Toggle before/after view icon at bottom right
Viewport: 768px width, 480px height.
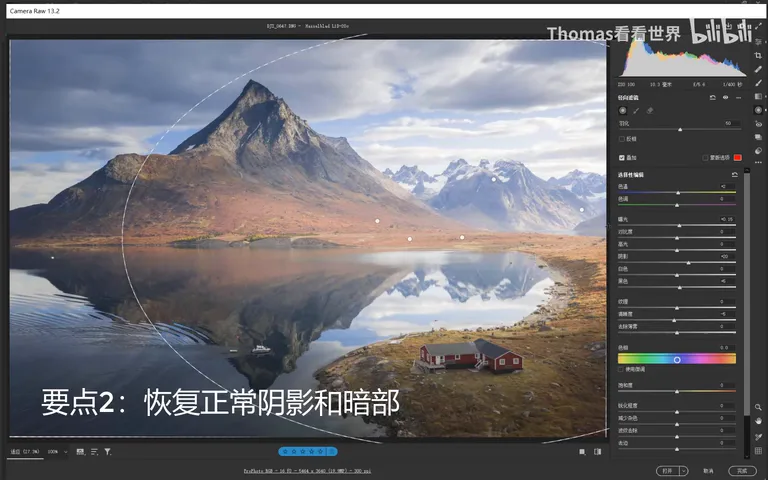pyautogui.click(x=598, y=452)
